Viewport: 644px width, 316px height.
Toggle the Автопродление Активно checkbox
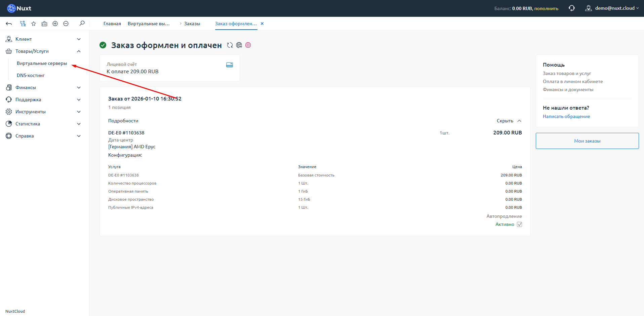tap(519, 224)
